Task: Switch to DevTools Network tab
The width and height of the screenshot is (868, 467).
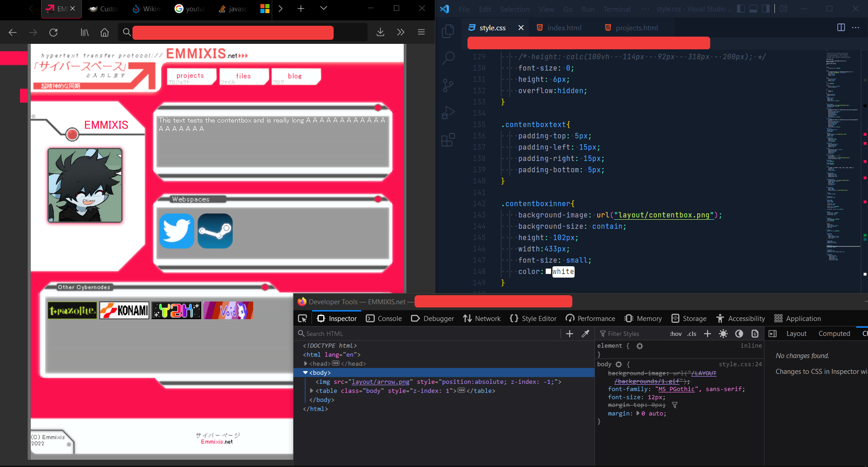Action: click(x=482, y=319)
